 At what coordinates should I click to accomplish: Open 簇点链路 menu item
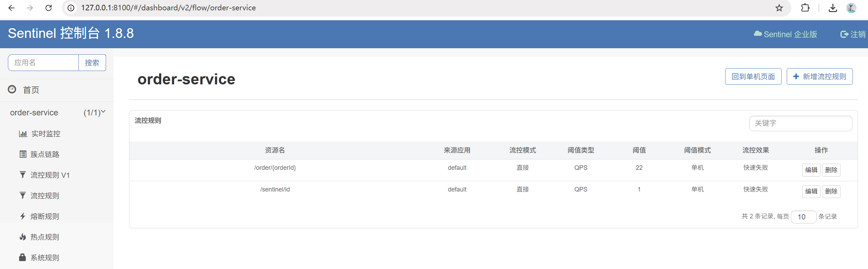[x=45, y=155]
